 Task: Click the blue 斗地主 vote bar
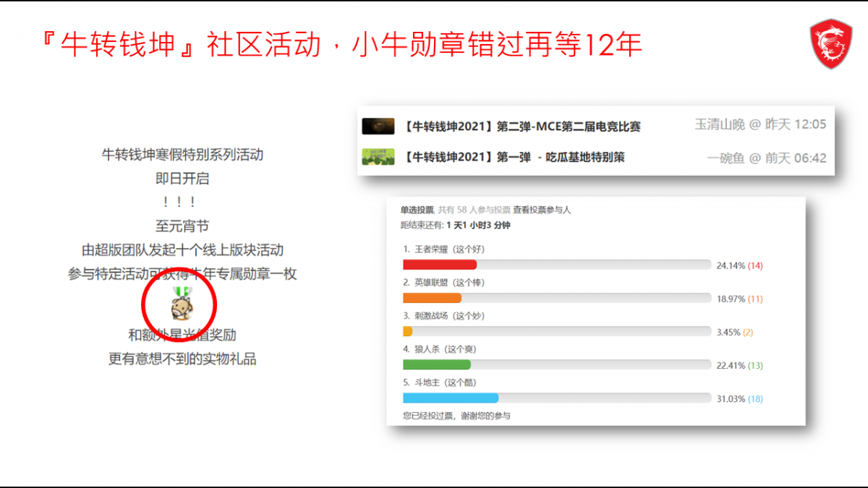tap(451, 398)
